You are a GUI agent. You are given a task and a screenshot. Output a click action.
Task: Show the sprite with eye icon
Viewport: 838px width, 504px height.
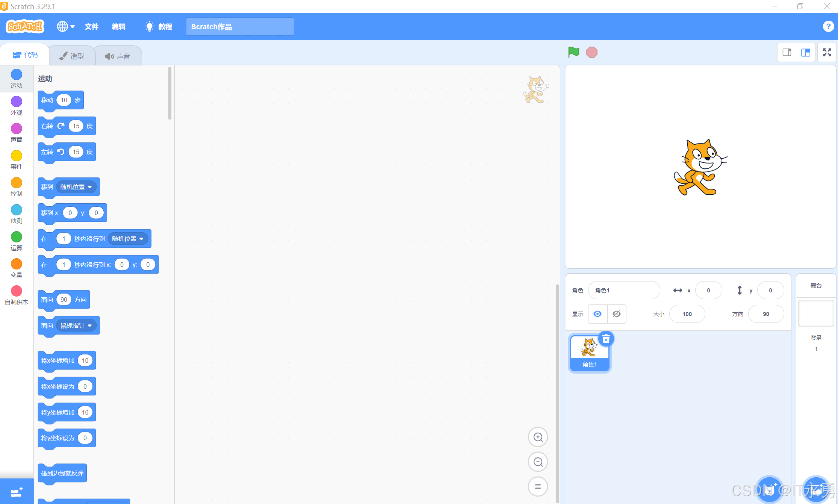pos(597,314)
